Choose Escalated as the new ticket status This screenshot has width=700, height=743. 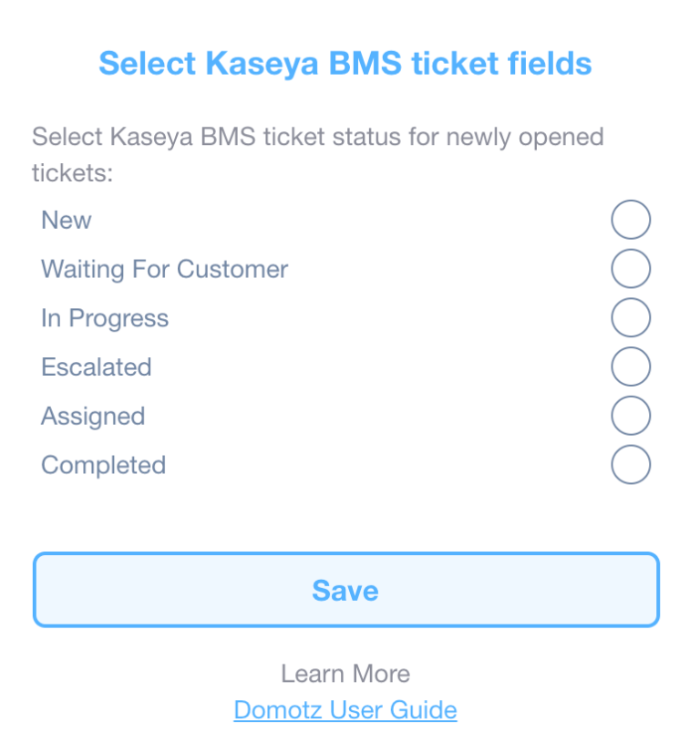pyautogui.click(x=631, y=366)
